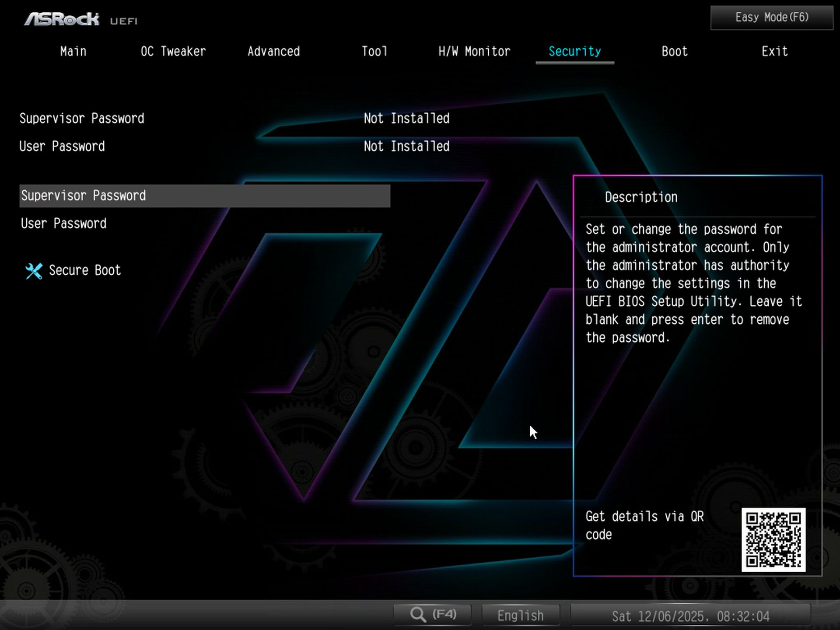Click the ASRock UEFI logo
The height and width of the screenshot is (630, 840).
61,18
